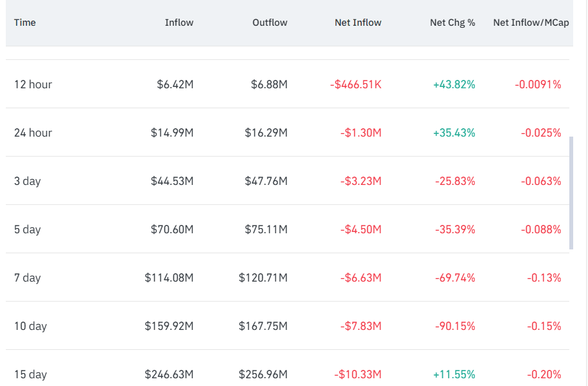Click the Net Inflow column header

358,23
